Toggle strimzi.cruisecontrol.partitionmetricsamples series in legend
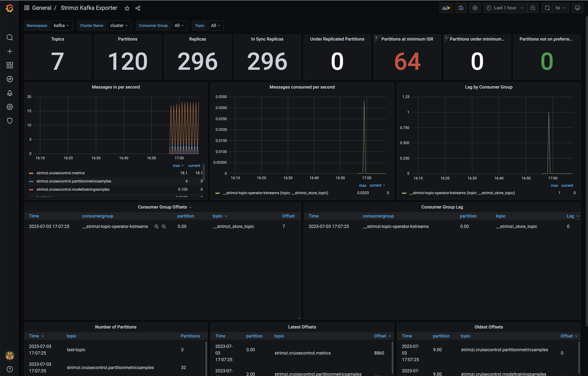588x376 pixels. point(74,181)
